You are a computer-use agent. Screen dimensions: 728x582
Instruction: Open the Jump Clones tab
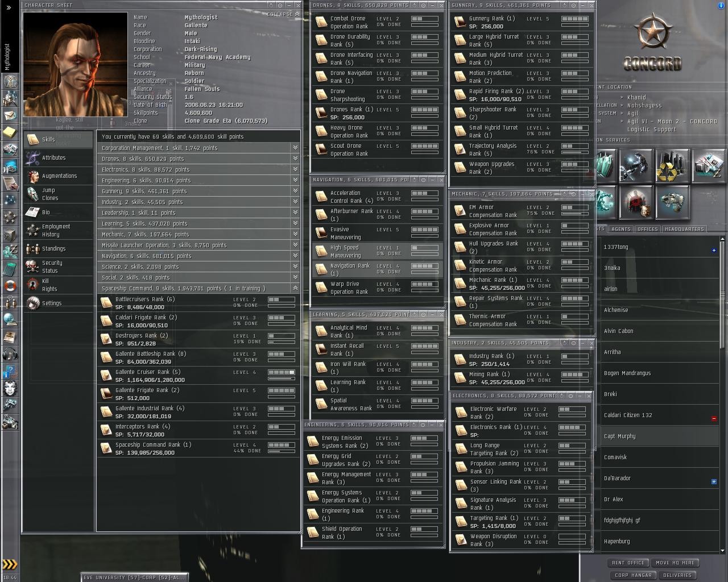pyautogui.click(x=58, y=194)
